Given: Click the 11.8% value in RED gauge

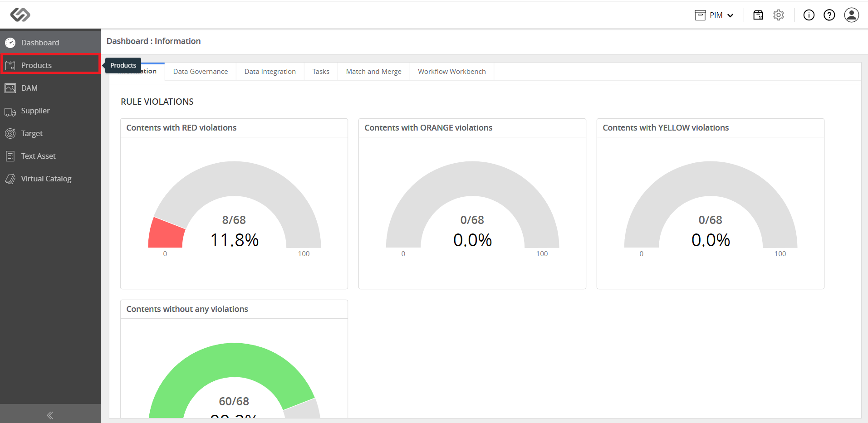Looking at the screenshot, I should click(235, 240).
